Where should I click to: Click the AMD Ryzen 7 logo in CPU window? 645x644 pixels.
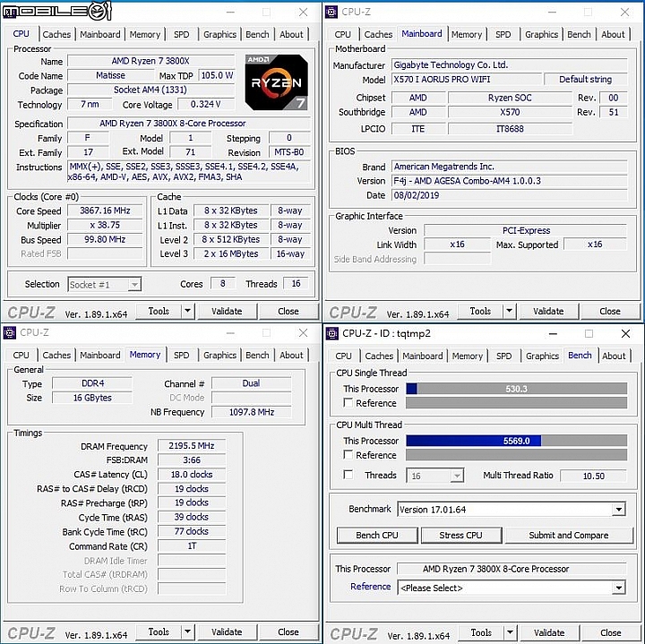coord(277,82)
